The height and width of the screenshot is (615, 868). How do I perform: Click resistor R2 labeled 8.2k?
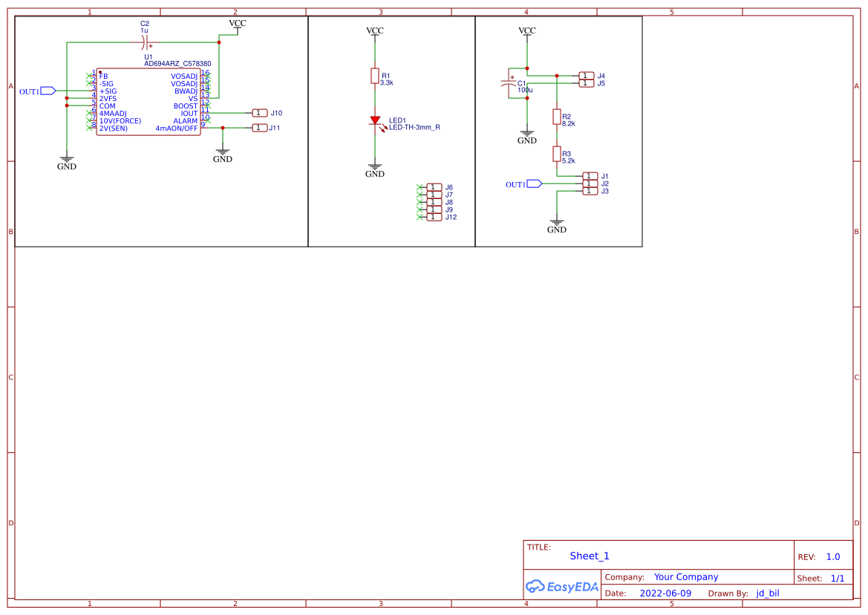[556, 117]
